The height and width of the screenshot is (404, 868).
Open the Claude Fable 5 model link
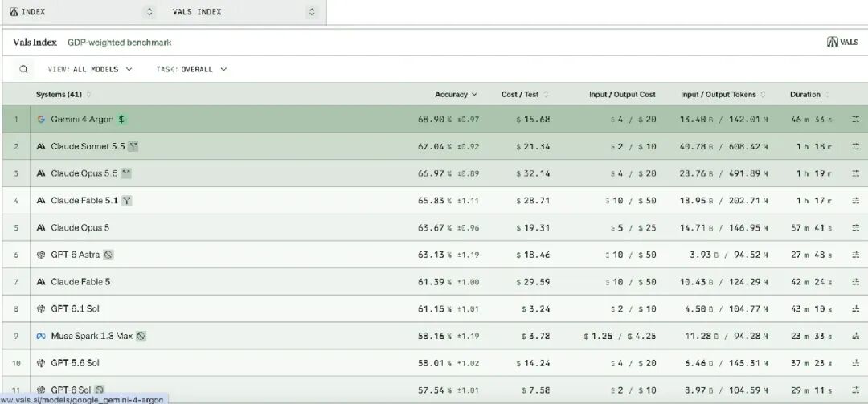81,282
